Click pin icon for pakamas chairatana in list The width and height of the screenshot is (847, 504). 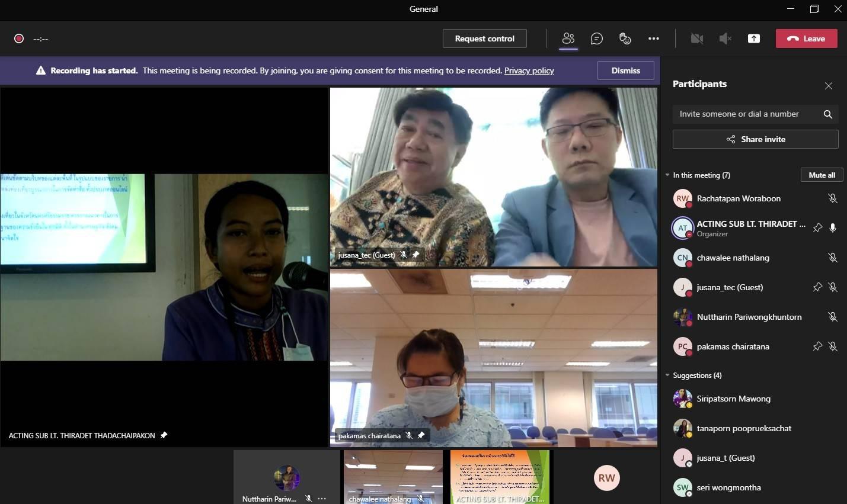(x=817, y=346)
